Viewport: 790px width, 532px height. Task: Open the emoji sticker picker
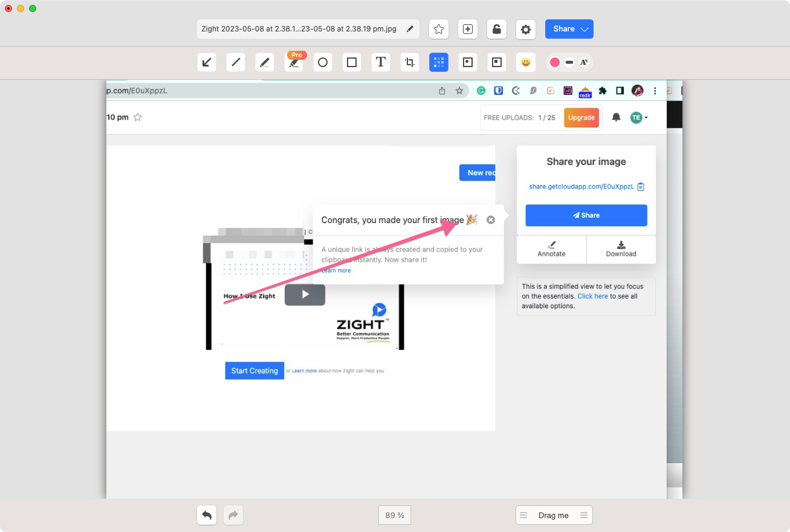click(x=526, y=62)
